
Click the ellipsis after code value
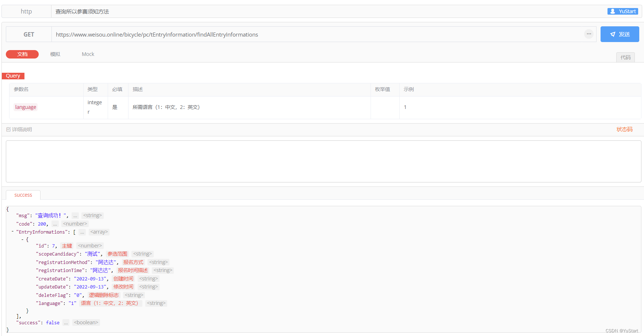point(55,224)
